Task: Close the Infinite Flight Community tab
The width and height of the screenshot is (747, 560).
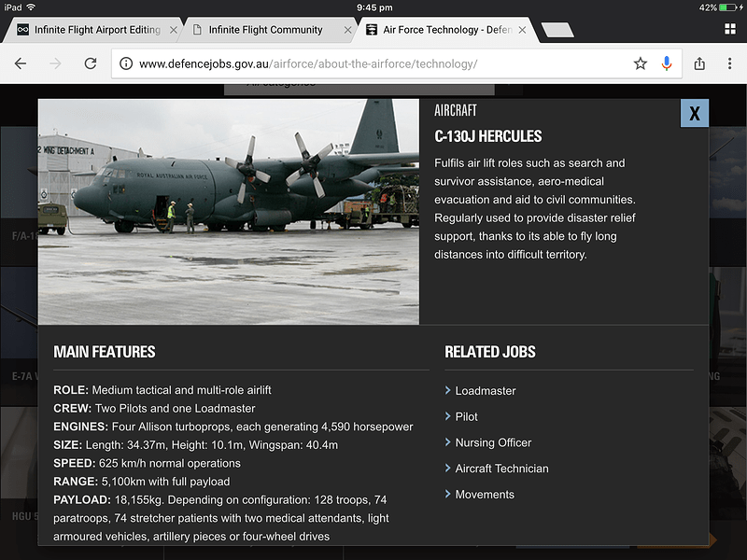Action: coord(347,30)
